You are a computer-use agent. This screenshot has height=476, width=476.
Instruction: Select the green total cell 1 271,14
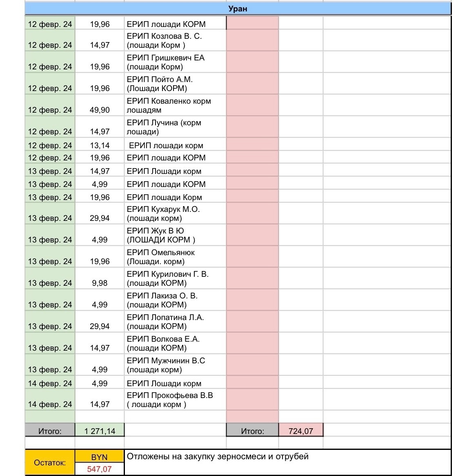pos(100,431)
